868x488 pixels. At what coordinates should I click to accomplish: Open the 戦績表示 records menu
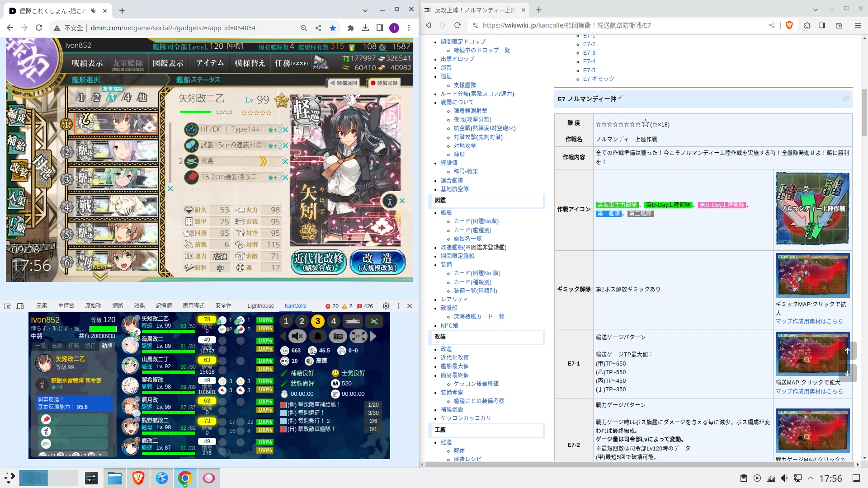click(x=87, y=63)
